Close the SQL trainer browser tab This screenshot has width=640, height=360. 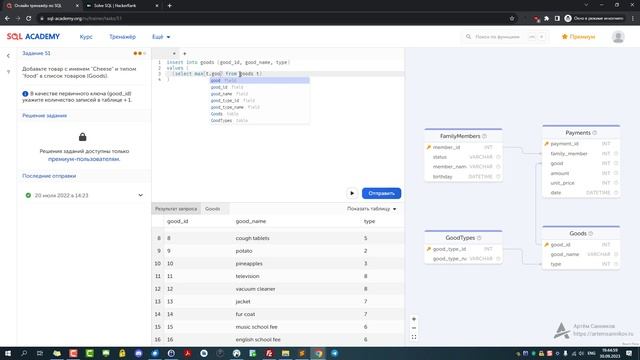[x=77, y=6]
